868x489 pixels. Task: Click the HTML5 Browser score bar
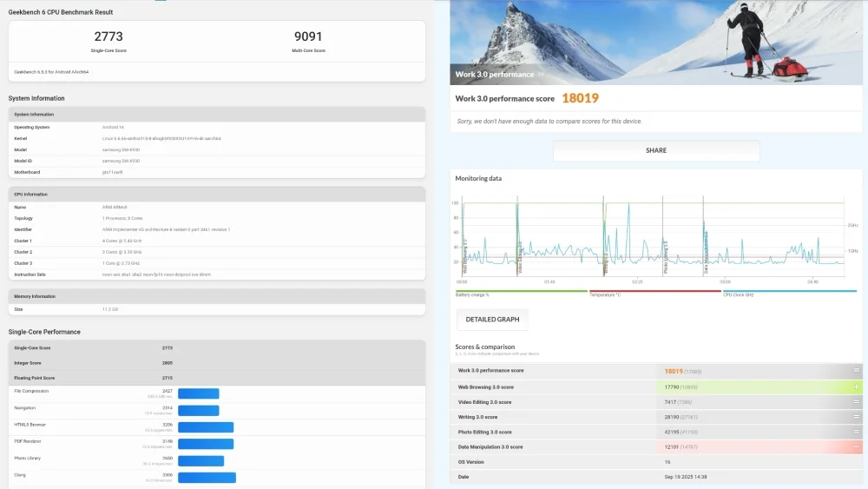click(x=206, y=426)
